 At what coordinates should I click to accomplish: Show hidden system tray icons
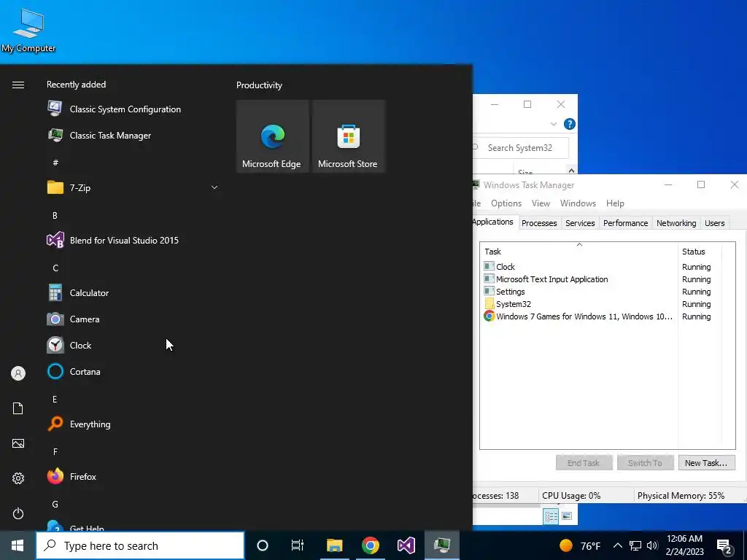coord(617,545)
